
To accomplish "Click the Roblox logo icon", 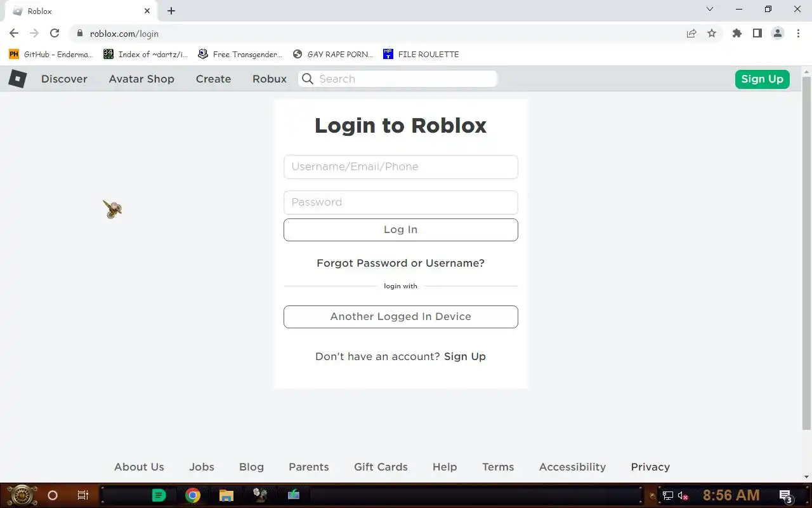I will [x=17, y=79].
